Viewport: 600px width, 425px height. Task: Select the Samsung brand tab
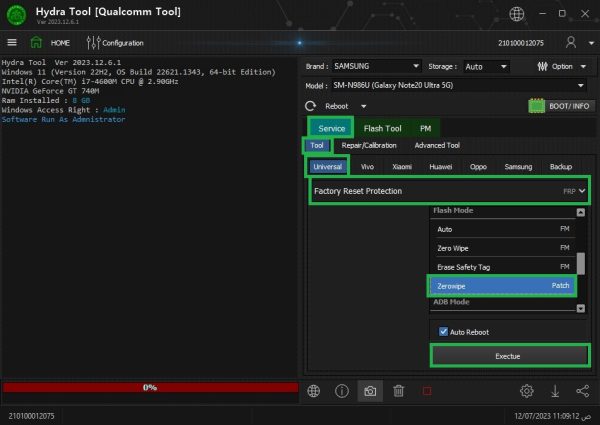pyautogui.click(x=518, y=167)
